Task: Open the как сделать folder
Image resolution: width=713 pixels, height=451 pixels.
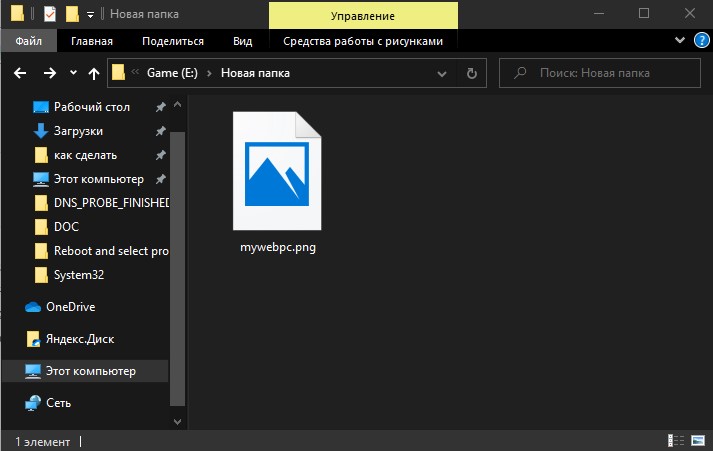Action: (x=85, y=155)
